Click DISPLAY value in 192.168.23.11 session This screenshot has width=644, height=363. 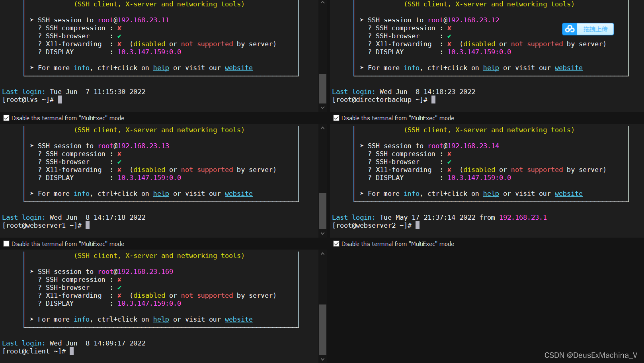click(x=149, y=52)
